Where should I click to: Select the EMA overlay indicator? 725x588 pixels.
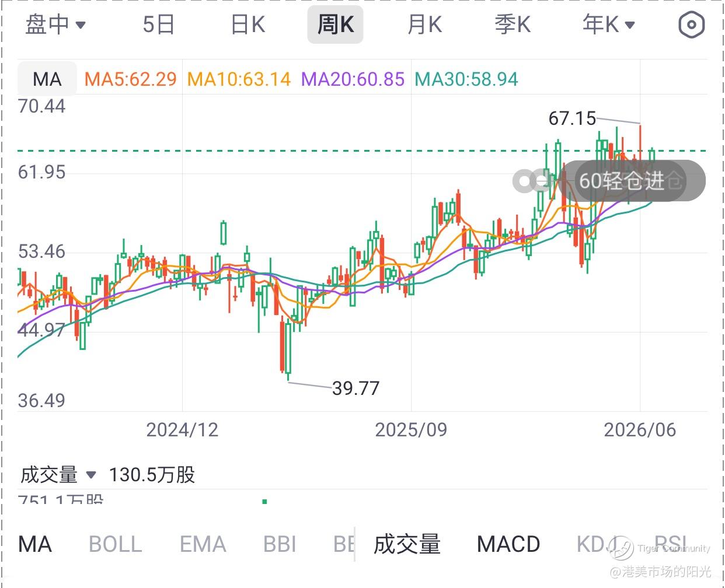pyautogui.click(x=203, y=544)
